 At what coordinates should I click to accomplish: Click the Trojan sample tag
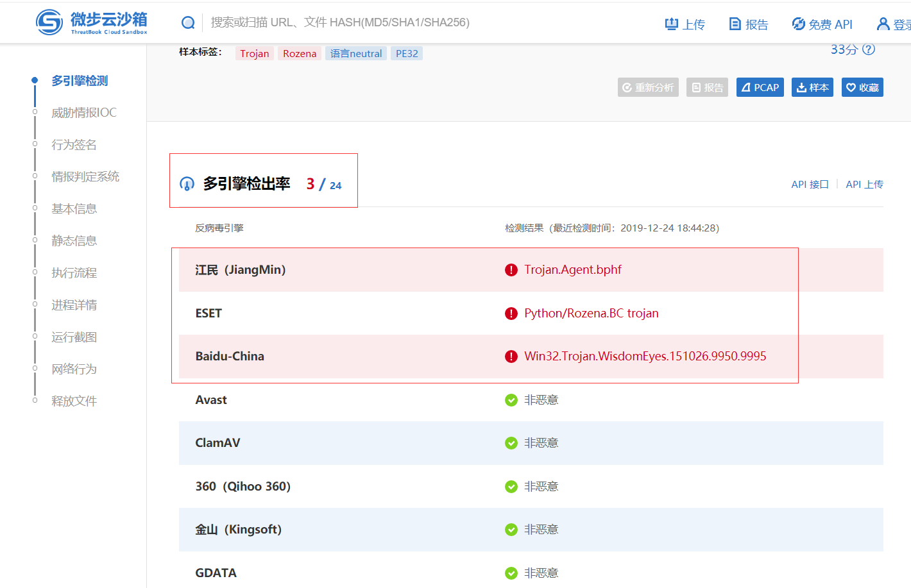tap(255, 53)
